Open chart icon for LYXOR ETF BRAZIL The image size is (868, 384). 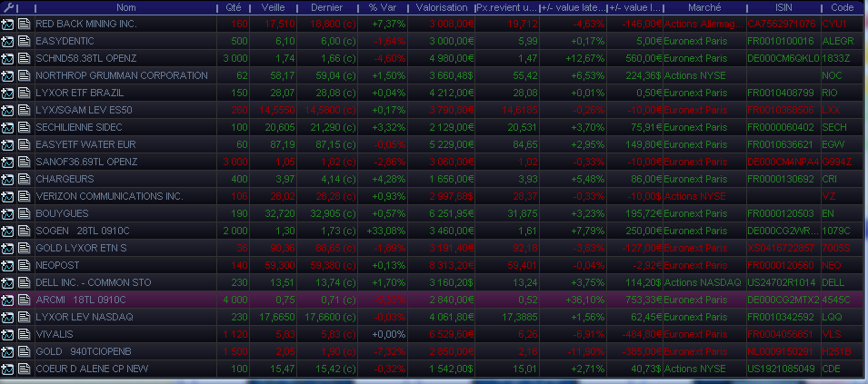tap(8, 93)
